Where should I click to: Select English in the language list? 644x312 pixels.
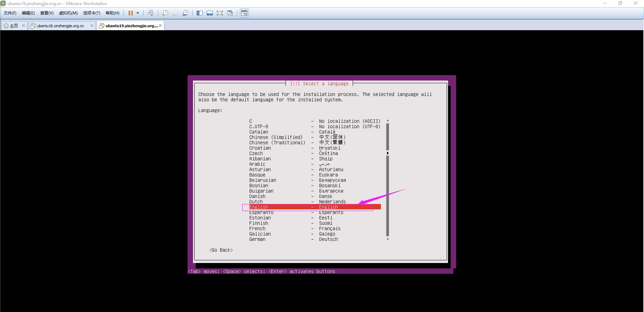(315, 207)
